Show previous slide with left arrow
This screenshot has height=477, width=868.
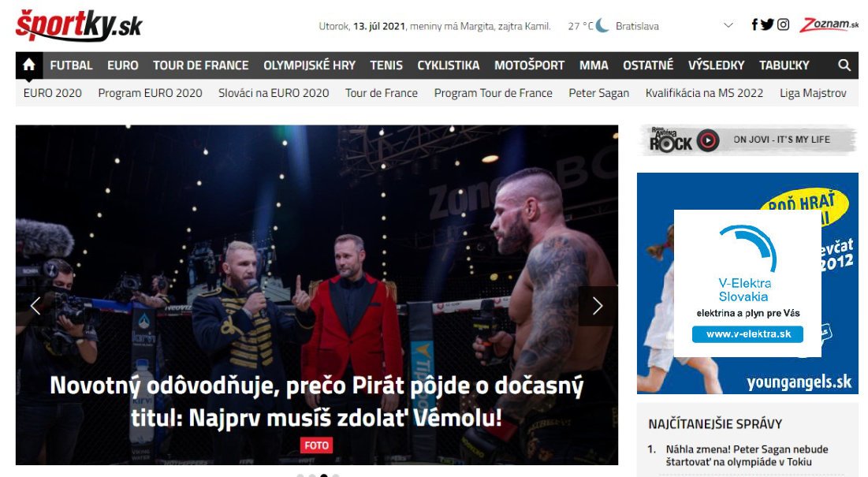click(35, 306)
